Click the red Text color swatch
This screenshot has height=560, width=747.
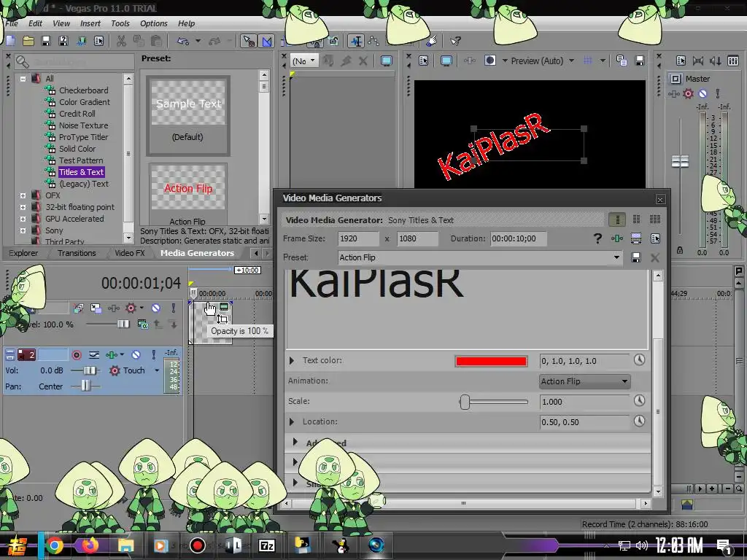491,361
